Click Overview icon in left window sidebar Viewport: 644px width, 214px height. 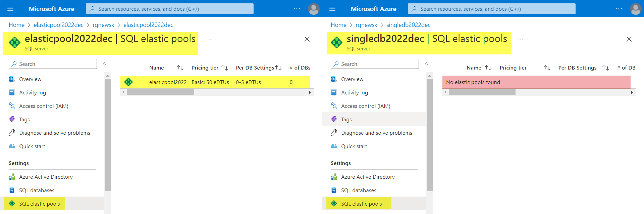12,79
